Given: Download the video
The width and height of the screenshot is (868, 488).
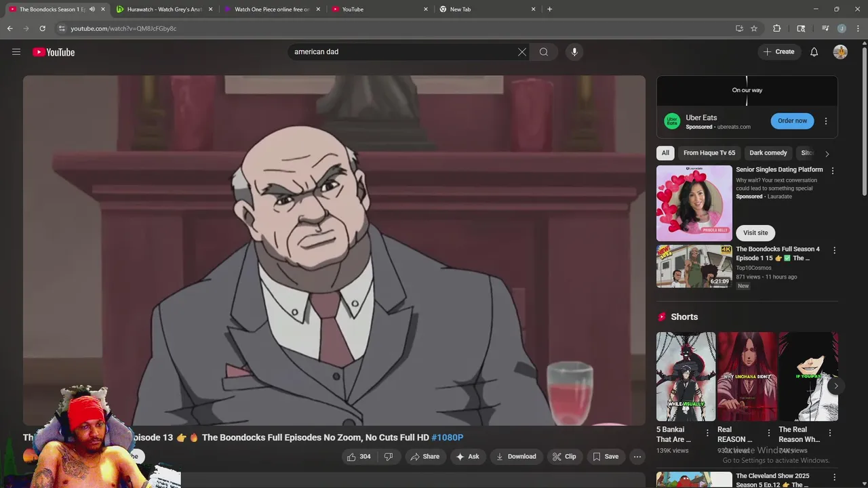Looking at the screenshot, I should pos(516,457).
